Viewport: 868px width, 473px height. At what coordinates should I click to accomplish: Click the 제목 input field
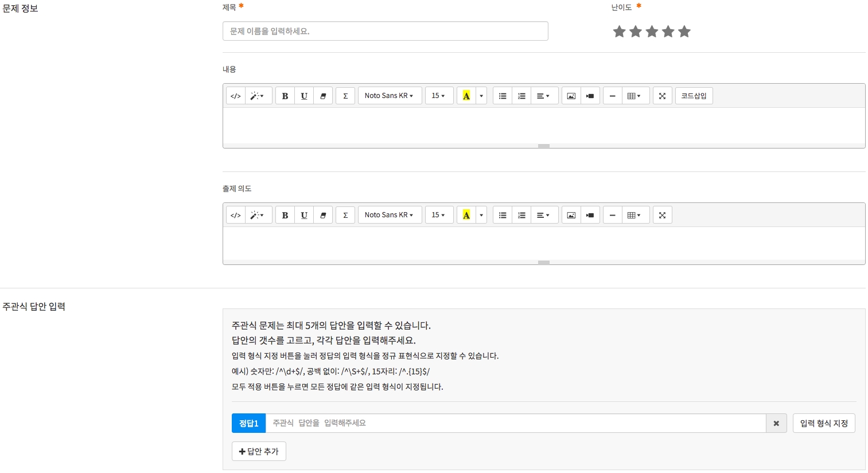385,31
